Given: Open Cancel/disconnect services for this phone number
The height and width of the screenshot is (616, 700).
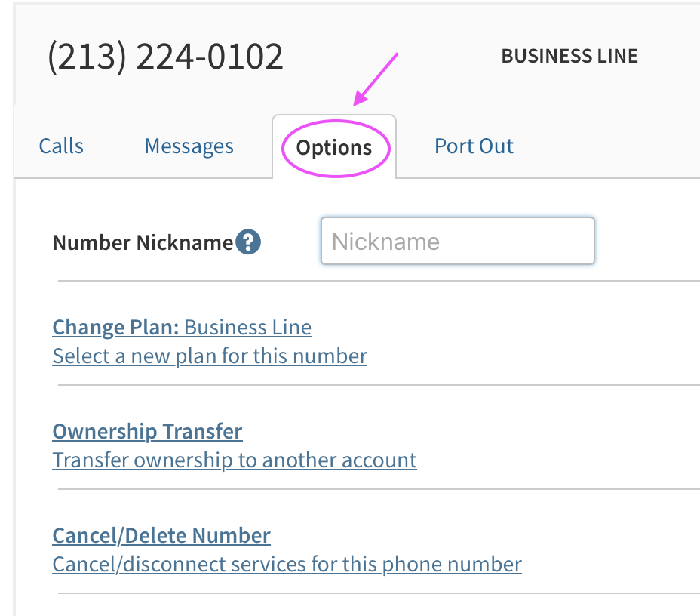Looking at the screenshot, I should tap(287, 564).
